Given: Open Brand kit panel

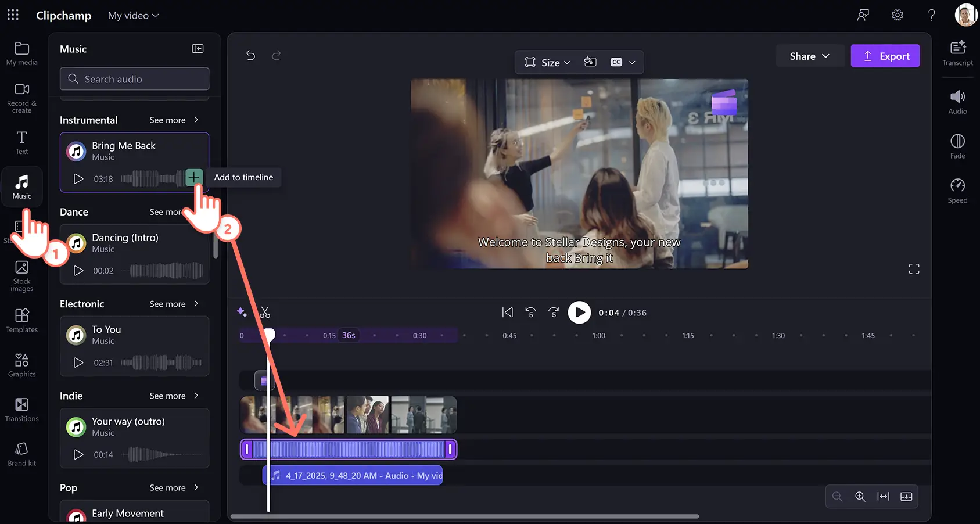Looking at the screenshot, I should pos(22,454).
